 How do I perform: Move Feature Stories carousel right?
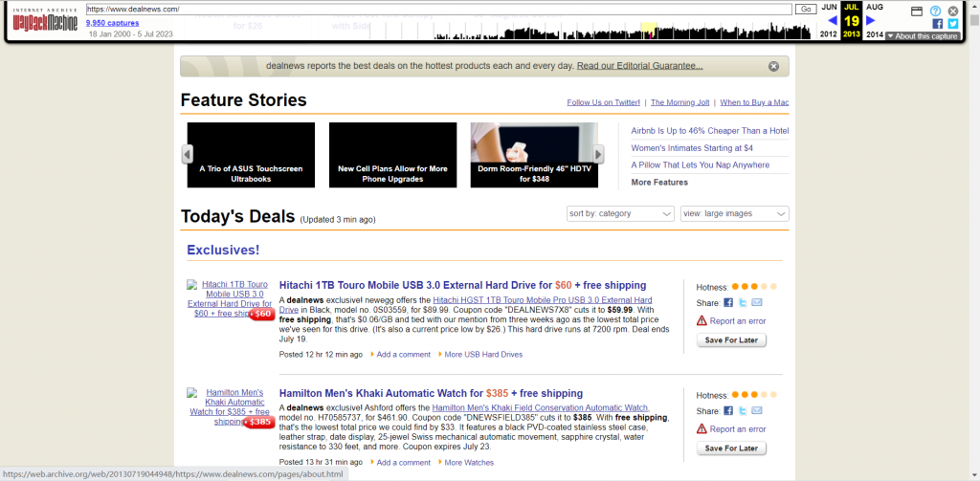[x=598, y=154]
